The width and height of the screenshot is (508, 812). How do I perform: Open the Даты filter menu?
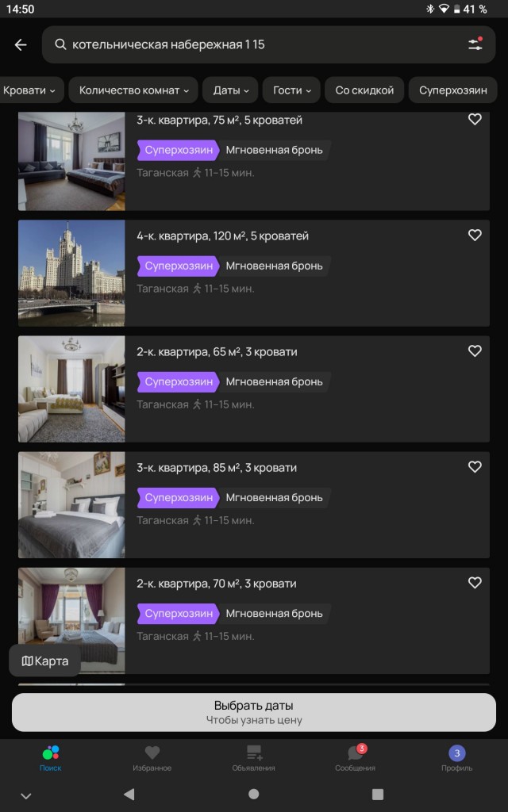pos(229,90)
